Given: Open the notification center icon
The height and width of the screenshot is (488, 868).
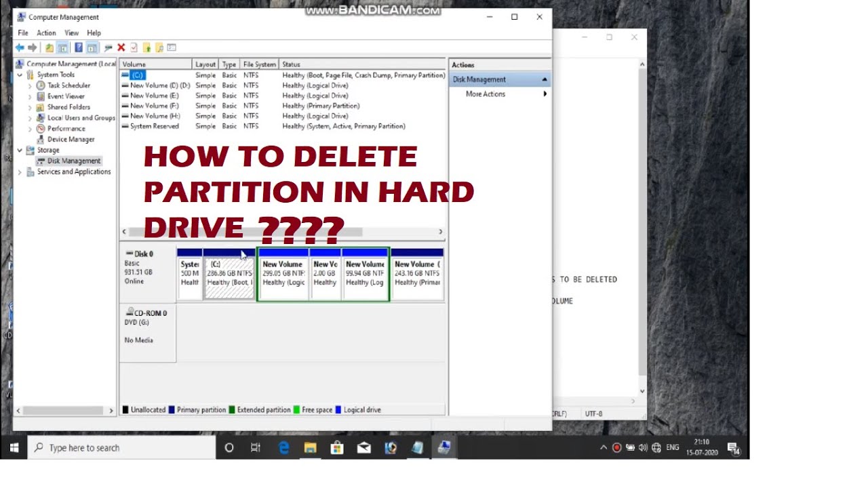Looking at the screenshot, I should point(733,447).
